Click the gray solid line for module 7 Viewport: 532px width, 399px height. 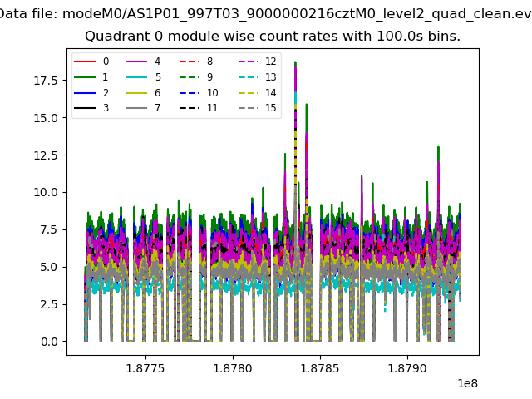[138, 108]
